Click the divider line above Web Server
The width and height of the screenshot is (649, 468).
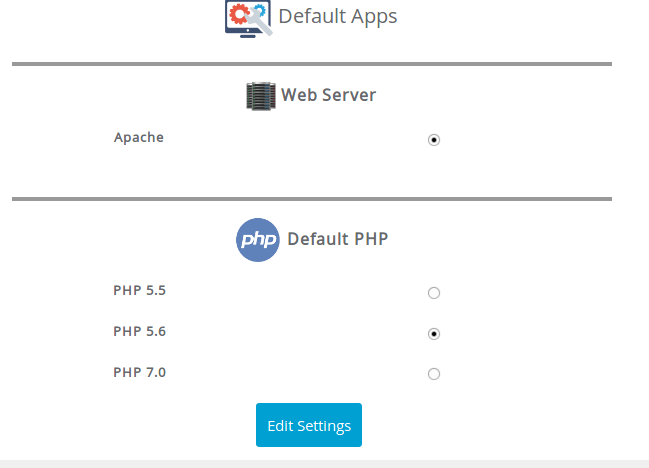point(312,64)
